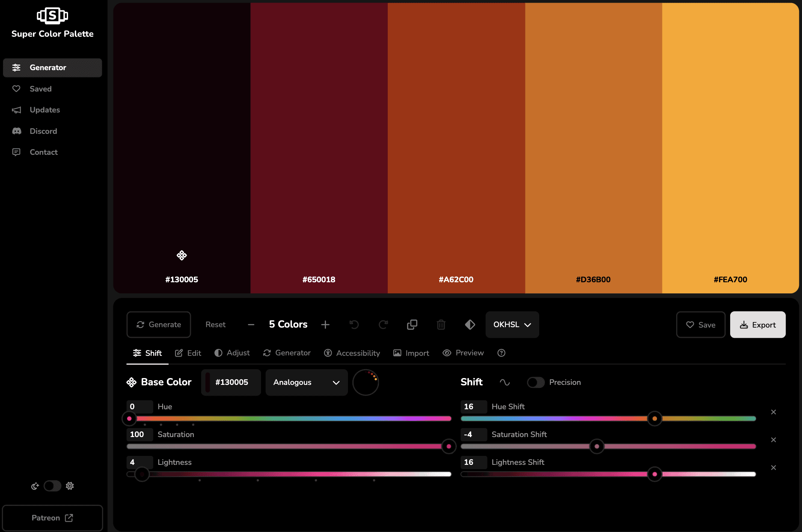Click the Lightness slider handle

(142, 474)
